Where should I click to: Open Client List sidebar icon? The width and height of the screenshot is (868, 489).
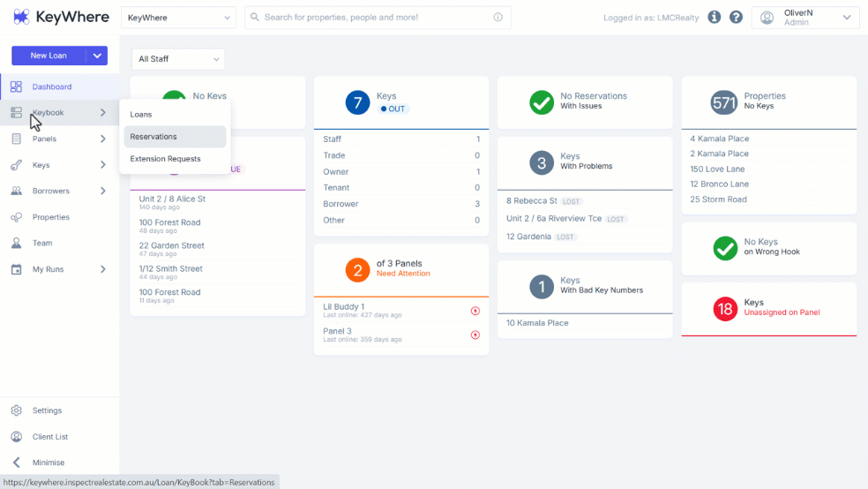(x=16, y=436)
